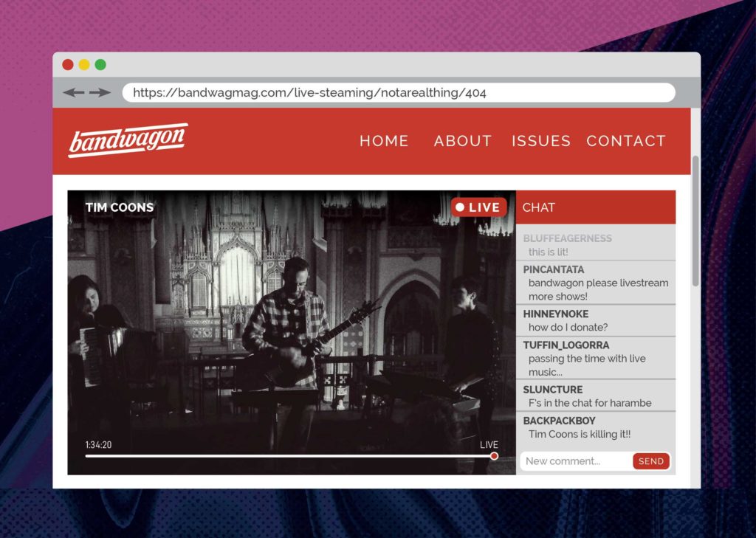
Task: Click the 'how do I donate?' message
Action: [x=568, y=328]
